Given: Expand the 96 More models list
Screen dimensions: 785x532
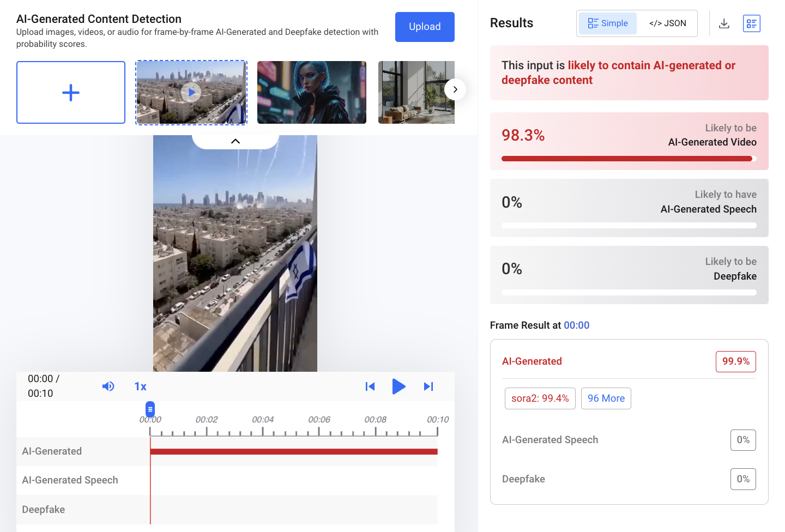Looking at the screenshot, I should pos(606,398).
